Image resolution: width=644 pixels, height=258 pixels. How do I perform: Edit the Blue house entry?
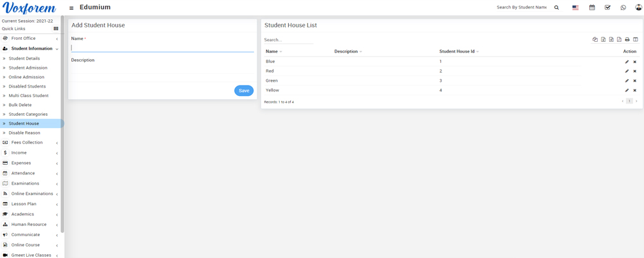[x=627, y=62]
